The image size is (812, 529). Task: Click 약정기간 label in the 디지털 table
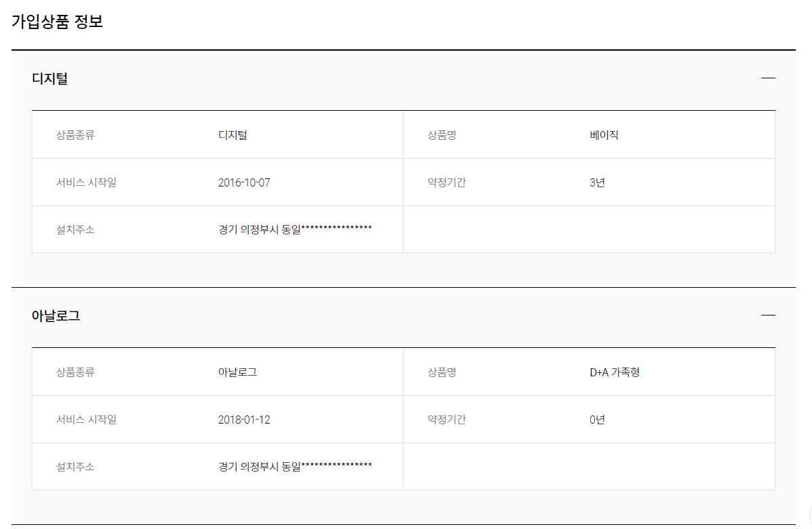click(446, 182)
